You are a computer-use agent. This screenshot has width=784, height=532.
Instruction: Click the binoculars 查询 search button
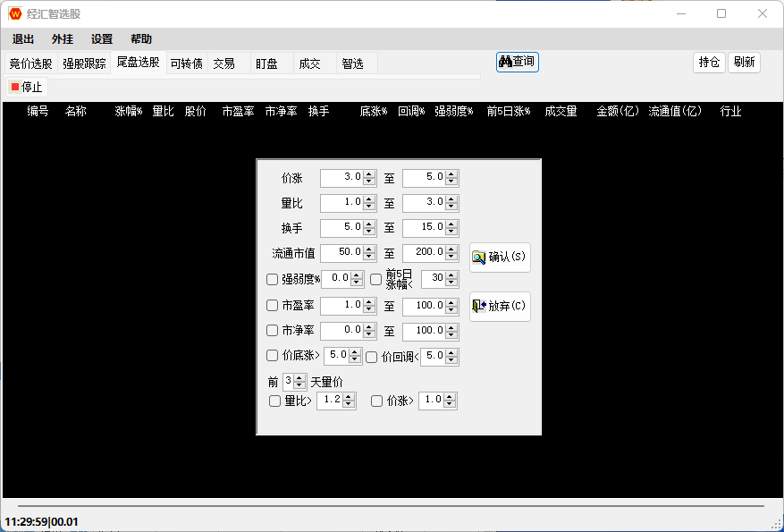tap(518, 62)
